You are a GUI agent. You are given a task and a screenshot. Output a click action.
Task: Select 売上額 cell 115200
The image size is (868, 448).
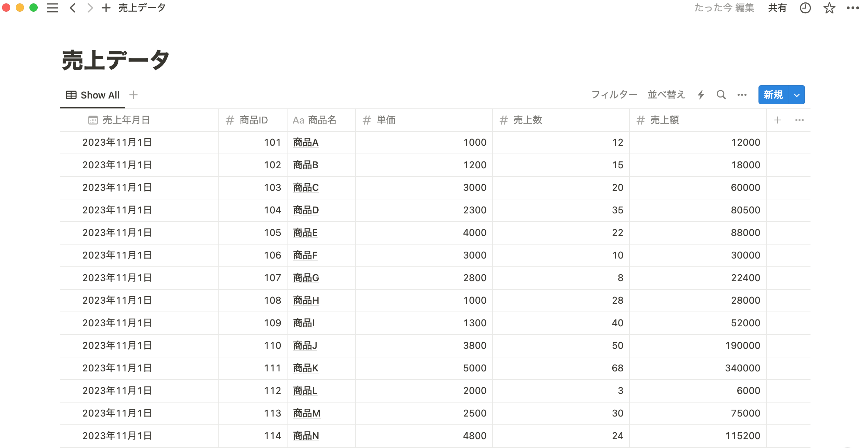(x=698, y=436)
